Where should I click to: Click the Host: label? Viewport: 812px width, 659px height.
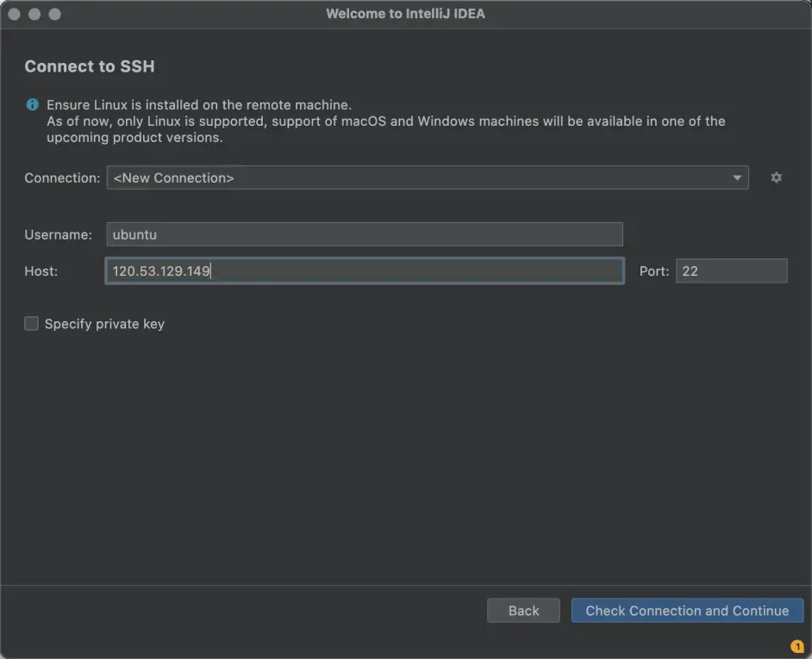41,271
